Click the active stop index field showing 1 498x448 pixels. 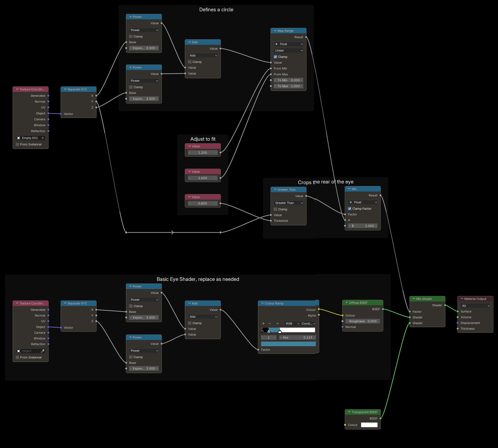269,337
